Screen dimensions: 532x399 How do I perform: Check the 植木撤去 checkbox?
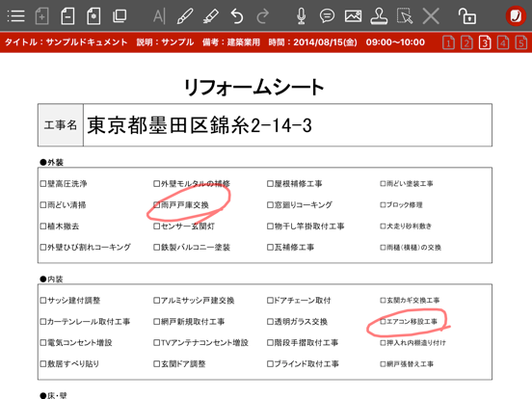(x=43, y=226)
